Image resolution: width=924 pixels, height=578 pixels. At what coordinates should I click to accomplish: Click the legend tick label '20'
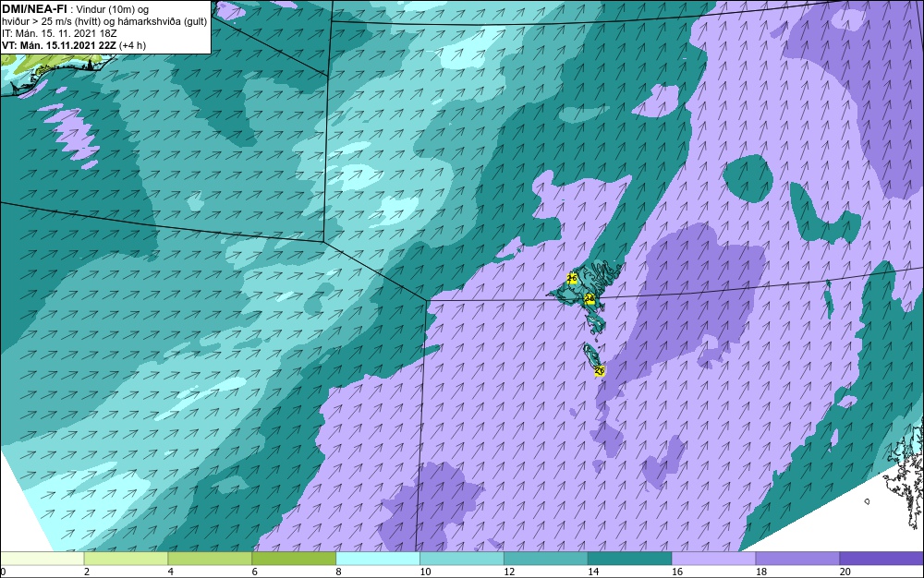pos(845,572)
